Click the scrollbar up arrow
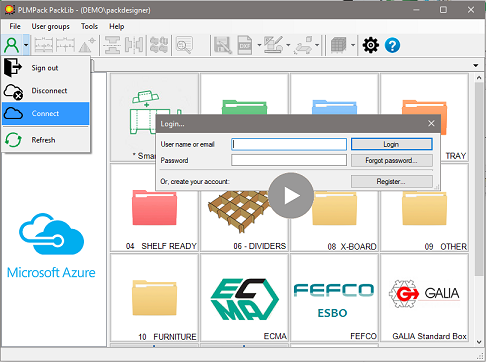This screenshot has width=486, height=362. coord(479,78)
